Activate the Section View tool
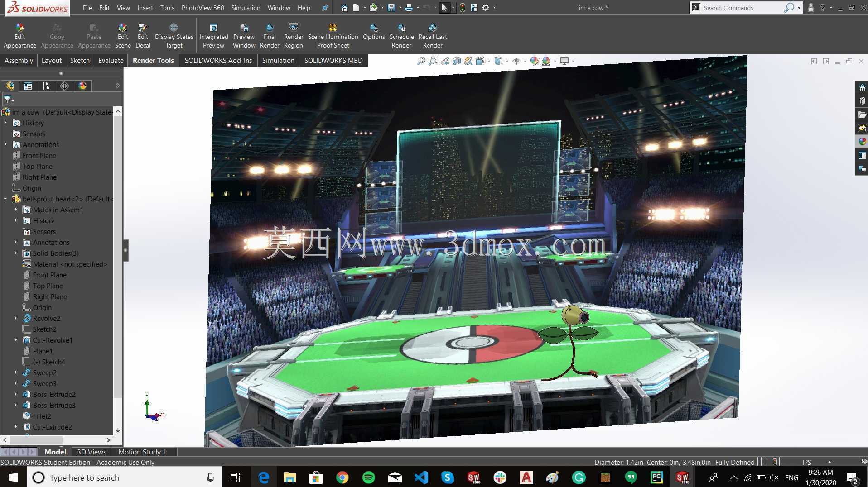This screenshot has width=868, height=487. pos(457,61)
